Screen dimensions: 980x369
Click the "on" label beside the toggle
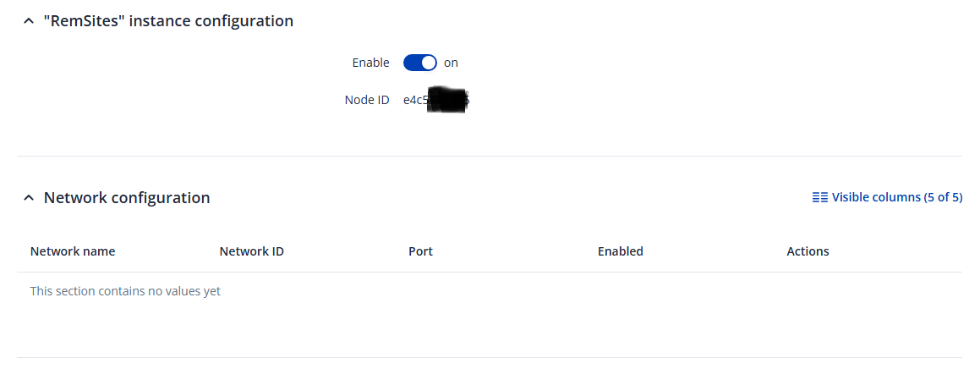pos(451,63)
